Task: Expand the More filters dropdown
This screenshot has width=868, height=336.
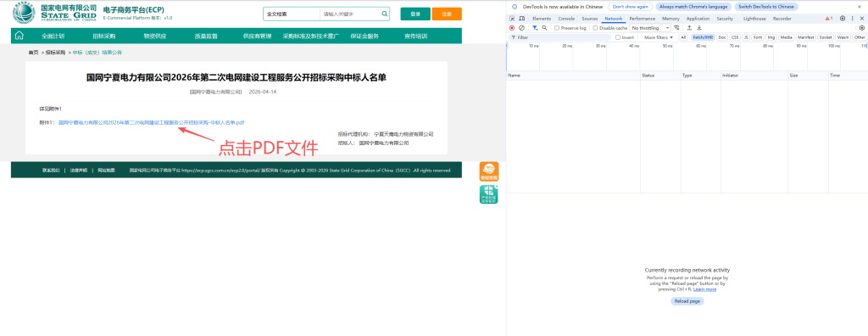Action: click(659, 37)
